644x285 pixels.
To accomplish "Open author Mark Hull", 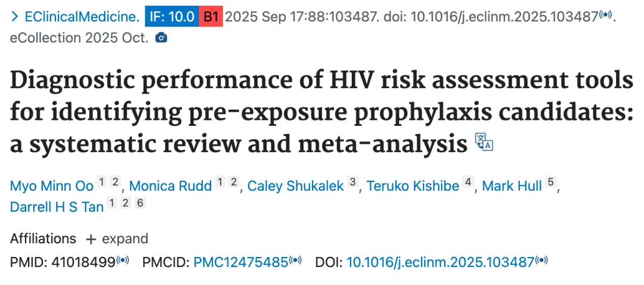I will (x=512, y=186).
